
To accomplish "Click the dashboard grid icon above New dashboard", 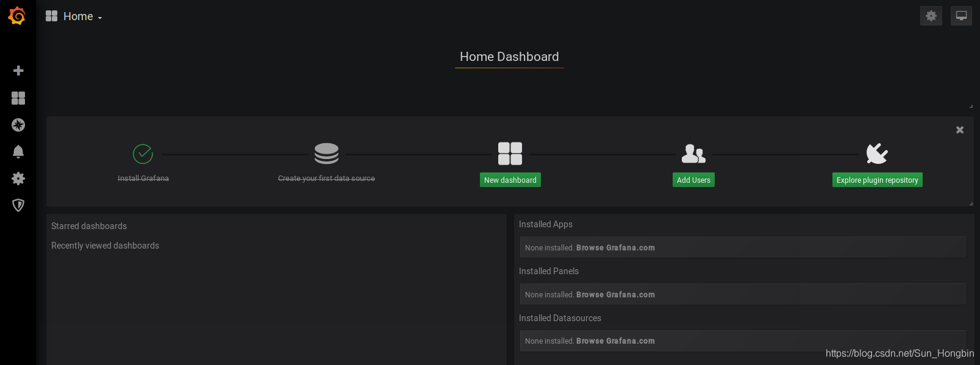I will [x=510, y=154].
